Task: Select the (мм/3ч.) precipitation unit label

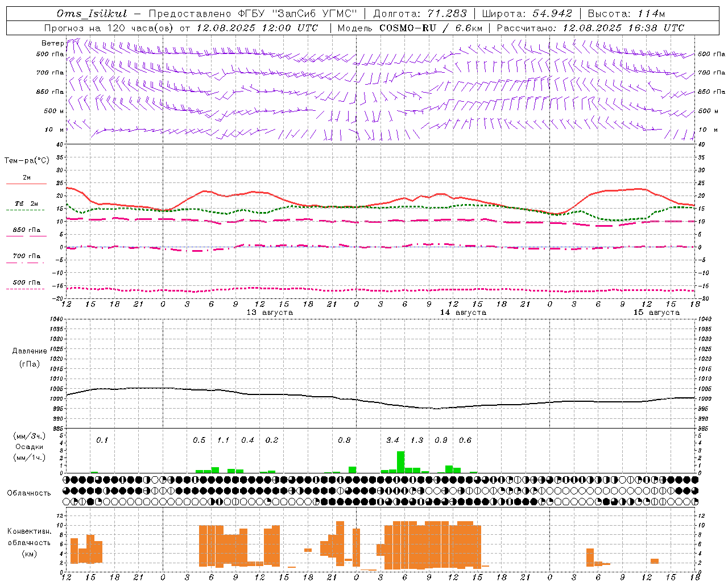Action: coord(30,436)
